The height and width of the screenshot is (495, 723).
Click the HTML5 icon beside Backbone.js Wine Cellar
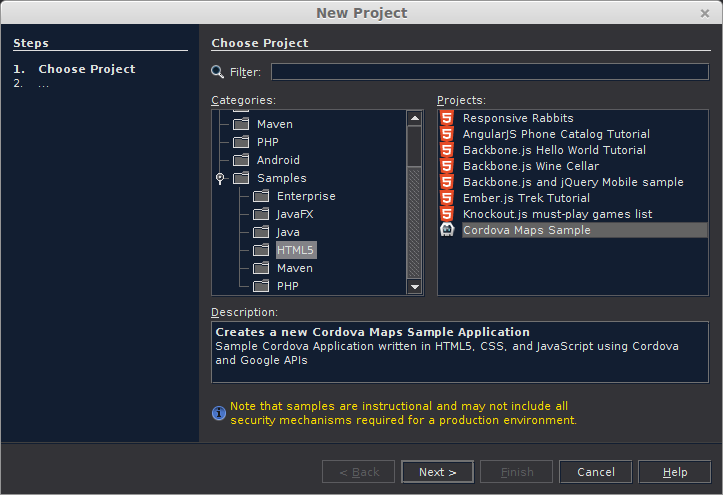click(x=446, y=166)
